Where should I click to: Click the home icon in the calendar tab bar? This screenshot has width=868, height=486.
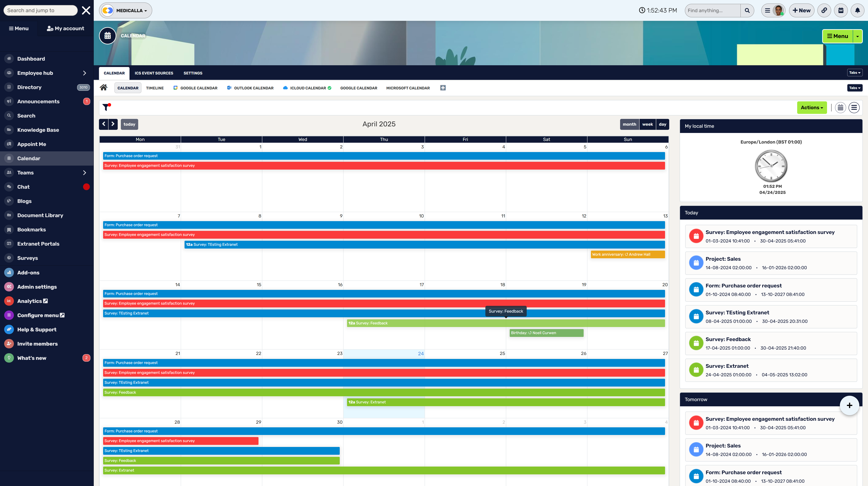[103, 88]
